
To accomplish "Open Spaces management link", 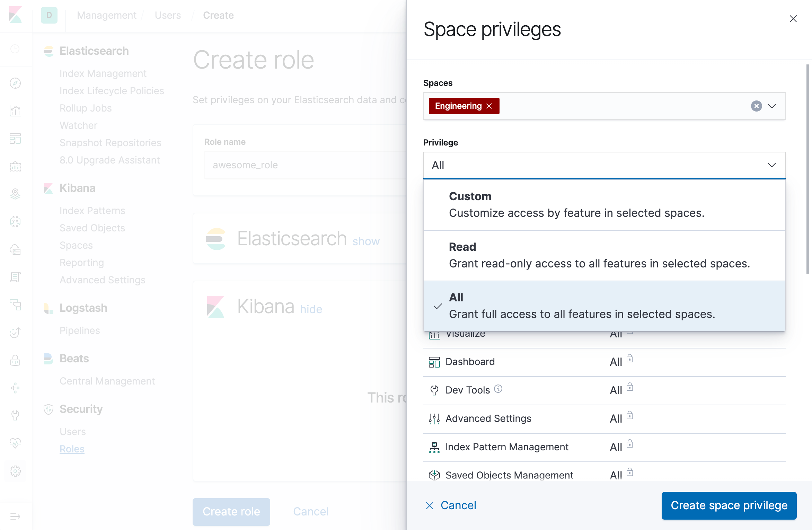I will (x=76, y=245).
